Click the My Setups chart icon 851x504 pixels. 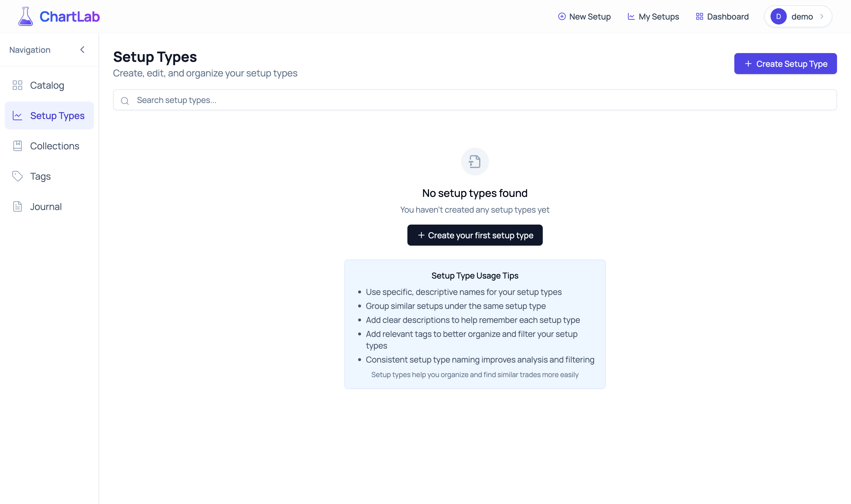[631, 16]
